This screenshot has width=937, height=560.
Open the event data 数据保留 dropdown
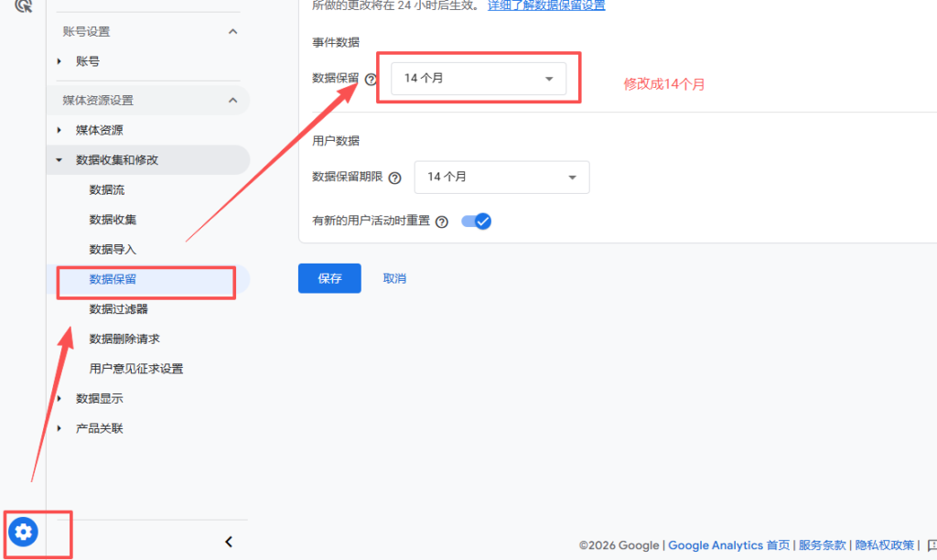[478, 79]
